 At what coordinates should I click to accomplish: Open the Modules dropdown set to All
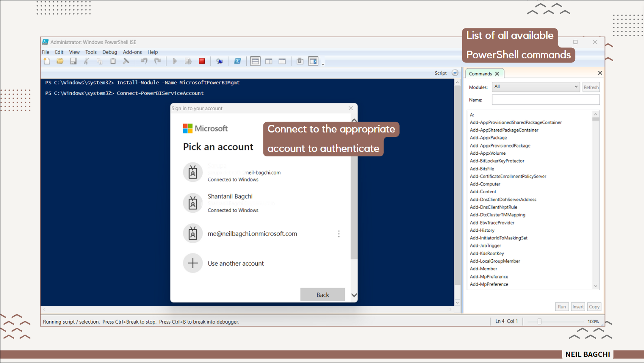click(536, 87)
